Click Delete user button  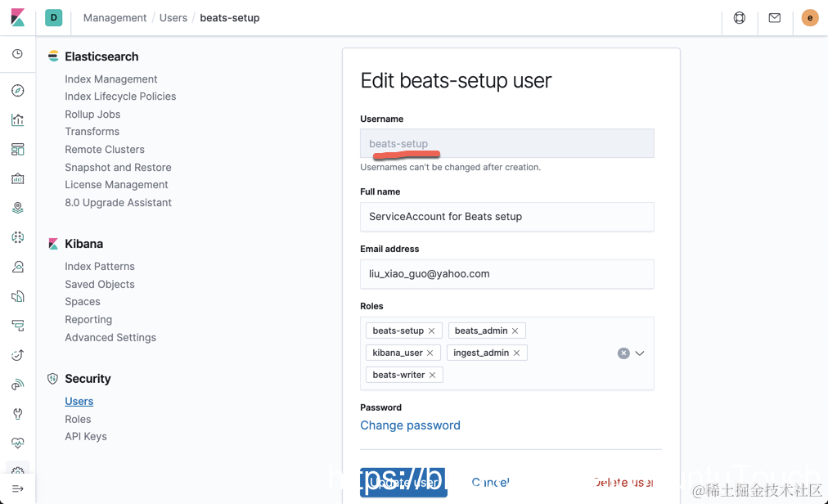[623, 483]
